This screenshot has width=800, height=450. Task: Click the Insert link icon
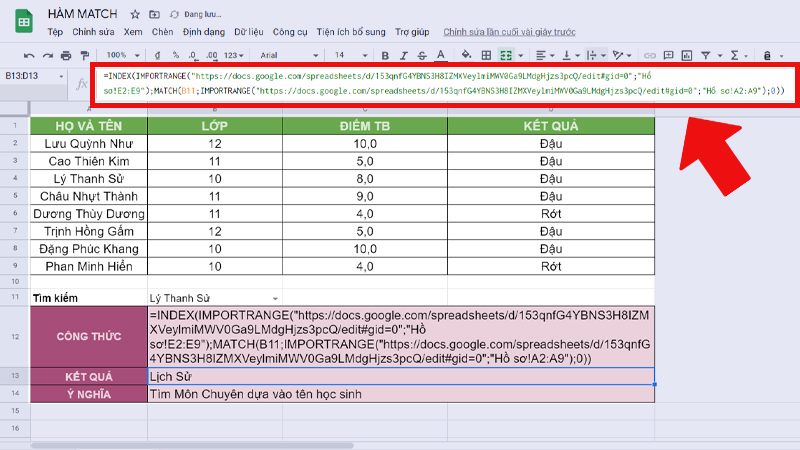tap(650, 55)
